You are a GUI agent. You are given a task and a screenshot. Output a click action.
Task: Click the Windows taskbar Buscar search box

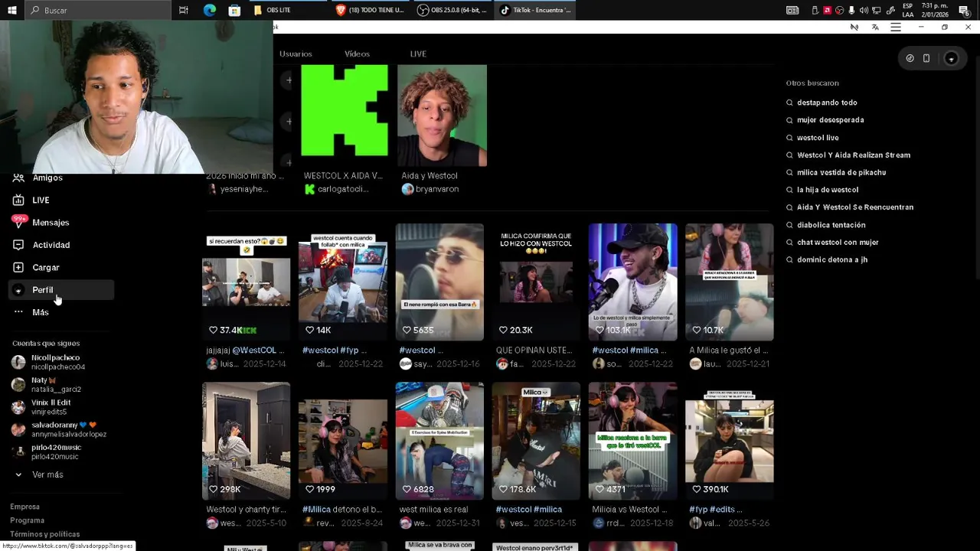(x=98, y=10)
